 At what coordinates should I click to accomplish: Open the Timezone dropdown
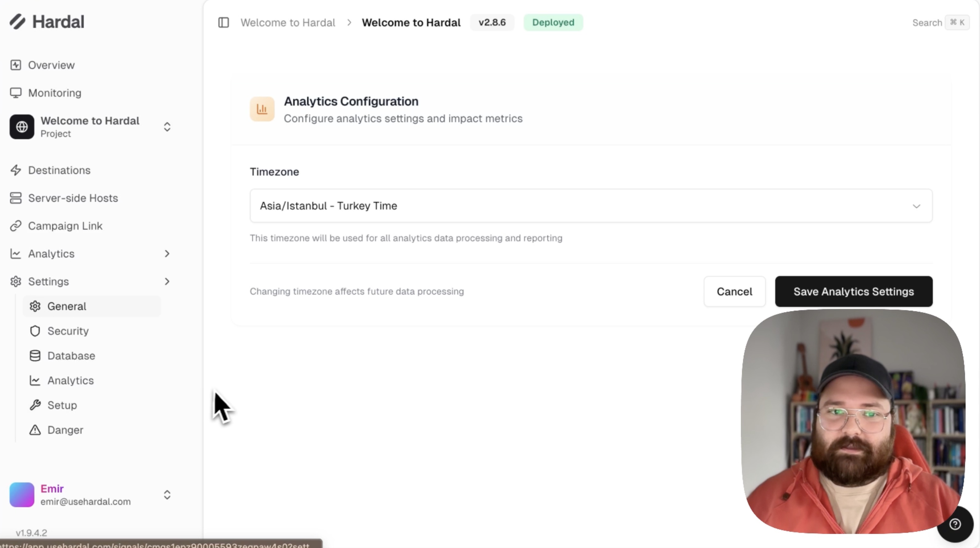[x=591, y=206]
